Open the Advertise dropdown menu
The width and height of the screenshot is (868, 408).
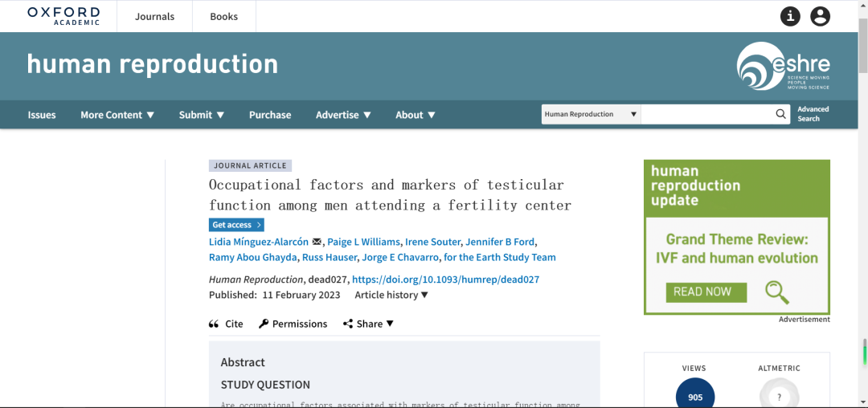point(343,115)
